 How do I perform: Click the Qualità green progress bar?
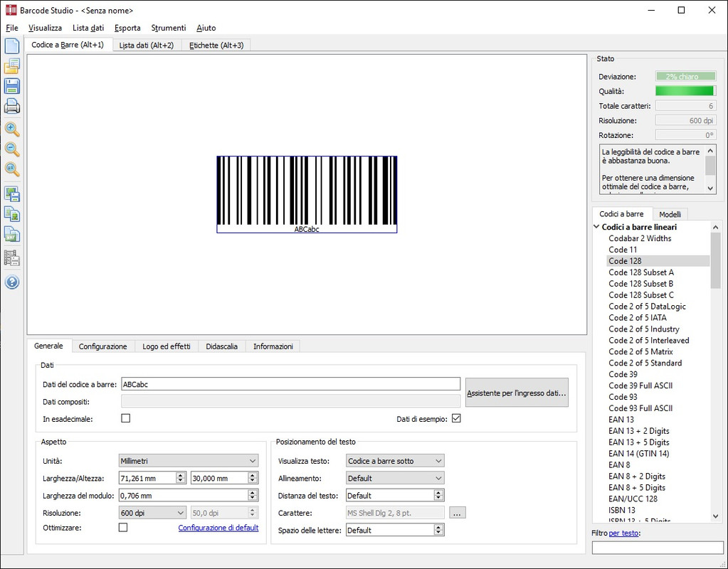coord(686,91)
